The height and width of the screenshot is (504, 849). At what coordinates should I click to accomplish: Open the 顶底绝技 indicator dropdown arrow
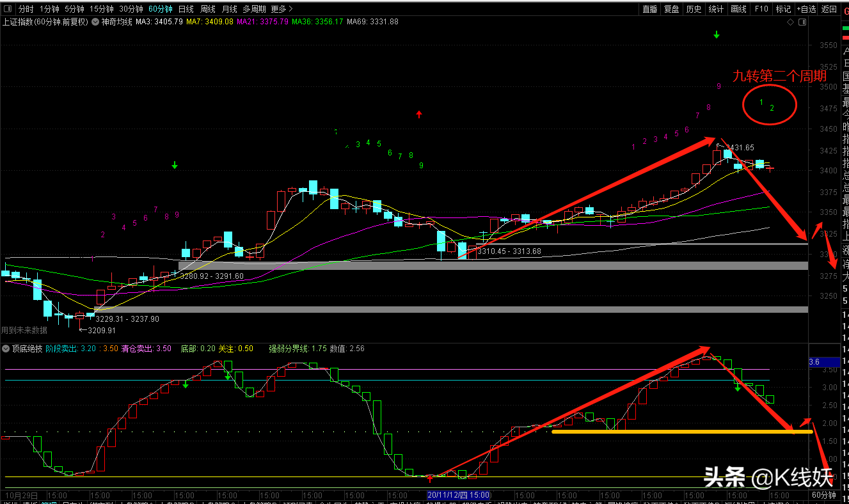[6, 349]
